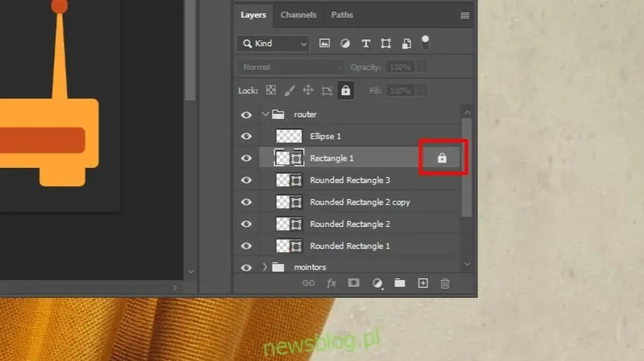This screenshot has width=644, height=361.
Task: Expand the mointors group
Action: coord(265,267)
